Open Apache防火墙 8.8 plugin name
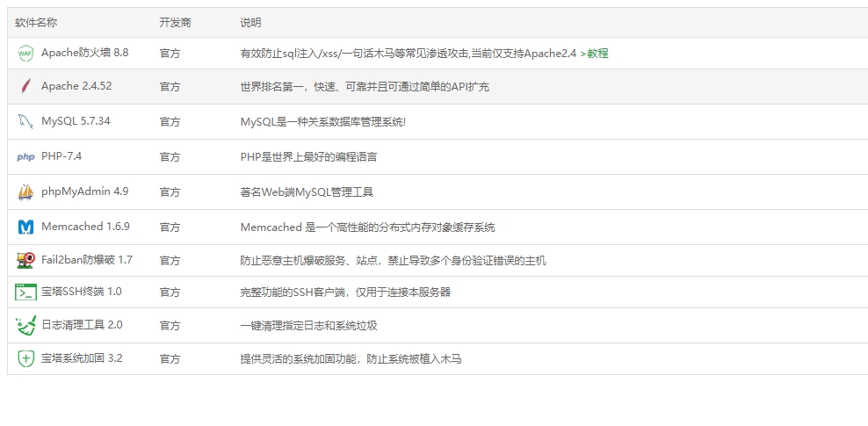This screenshot has width=868, height=426. [x=84, y=53]
